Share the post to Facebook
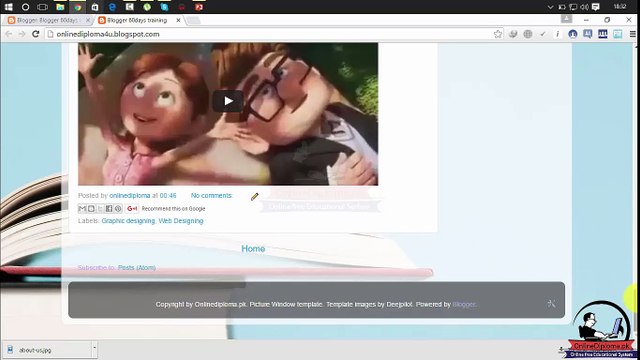The image size is (640, 360). click(109, 209)
